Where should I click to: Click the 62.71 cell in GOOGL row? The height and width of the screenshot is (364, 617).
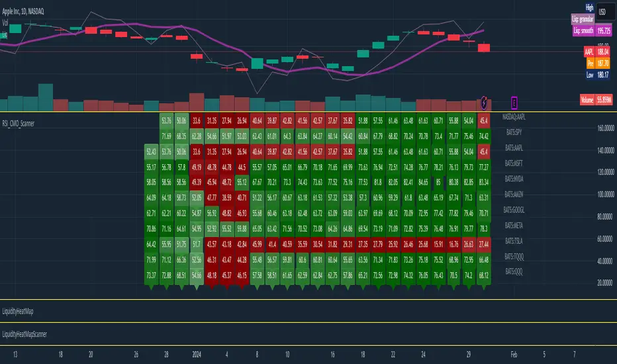[x=151, y=213]
